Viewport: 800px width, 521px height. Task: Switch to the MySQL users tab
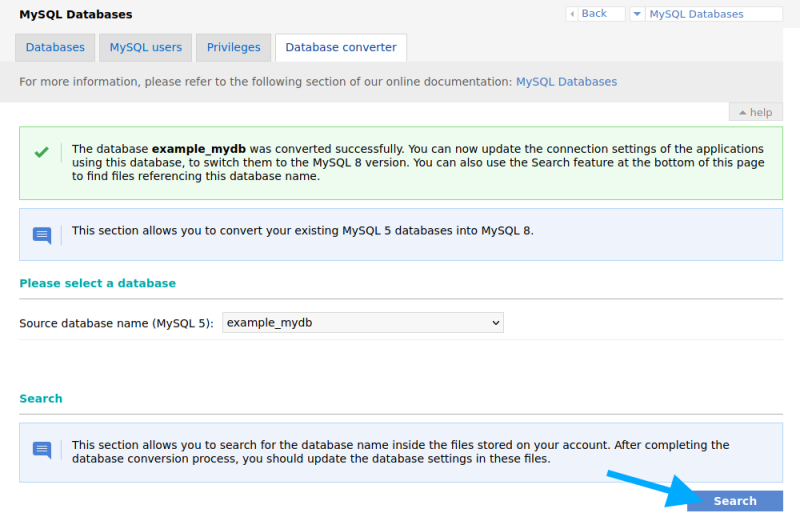[145, 47]
